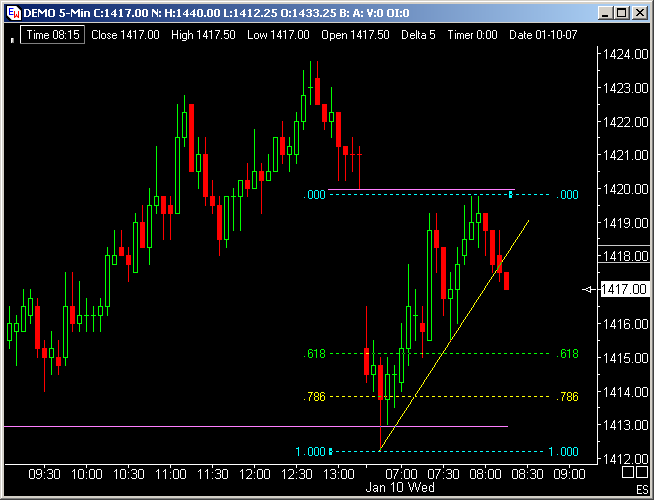
Task: Click the 09:00 time axis label
Action: pyautogui.click(x=569, y=474)
